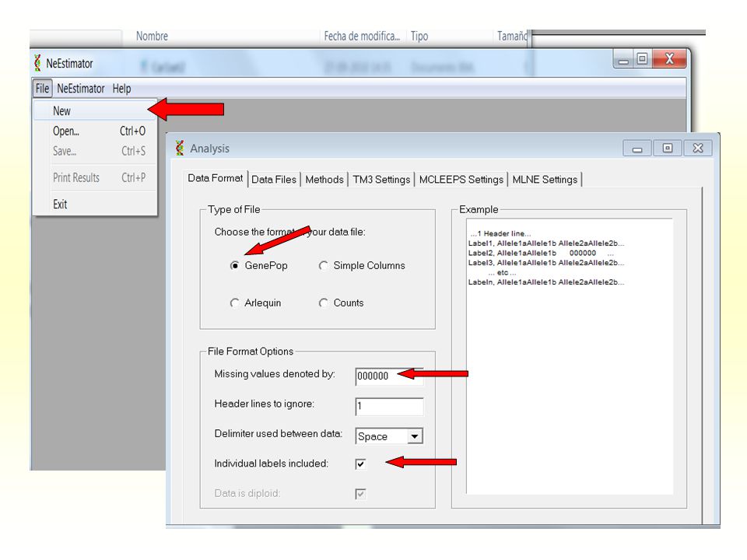Open the Help menu
The image size is (747, 560).
click(121, 89)
